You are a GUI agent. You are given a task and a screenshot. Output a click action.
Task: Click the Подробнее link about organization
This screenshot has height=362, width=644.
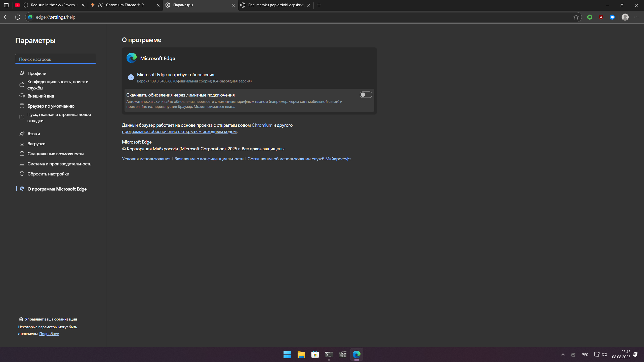click(49, 334)
